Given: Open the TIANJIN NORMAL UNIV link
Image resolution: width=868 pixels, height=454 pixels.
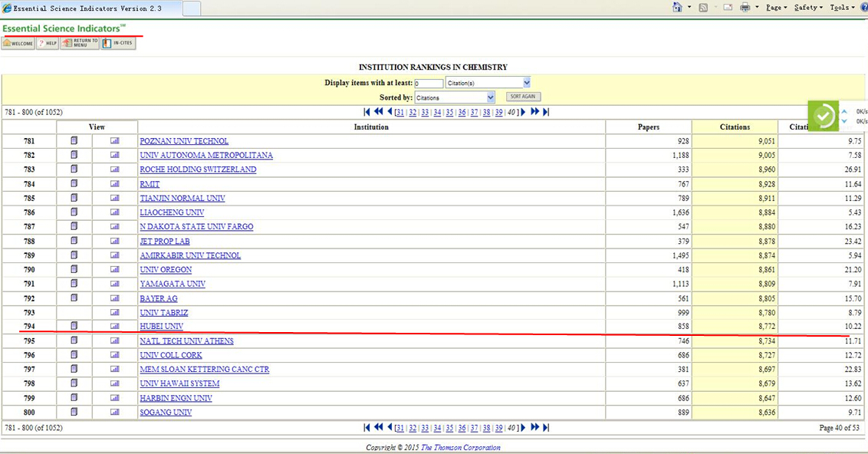Looking at the screenshot, I should (x=182, y=198).
